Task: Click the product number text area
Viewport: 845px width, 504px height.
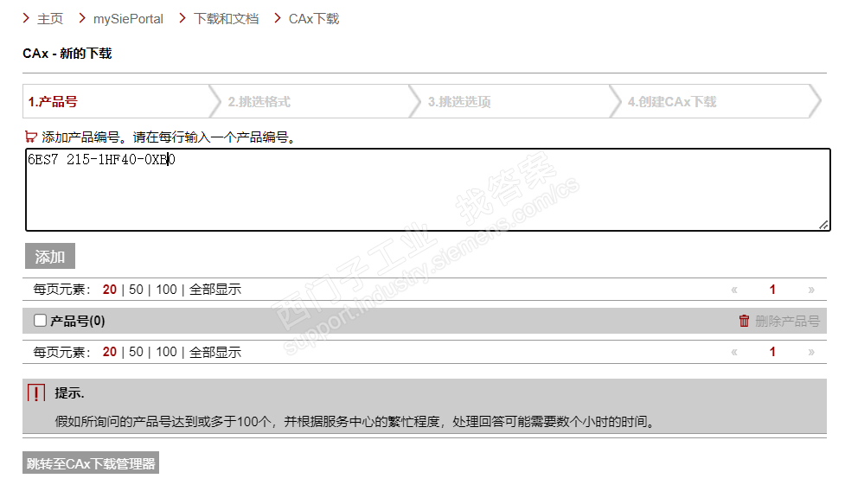Action: click(x=428, y=189)
